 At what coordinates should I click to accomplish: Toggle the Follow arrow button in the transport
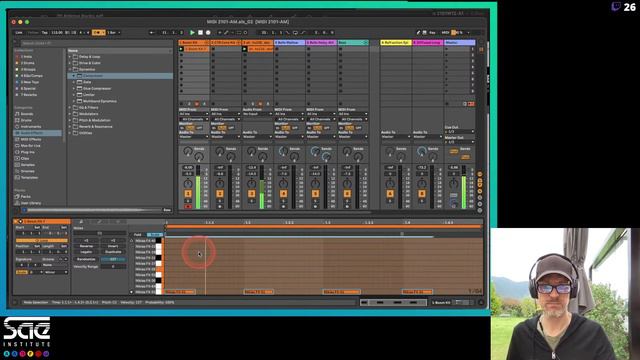click(152, 32)
